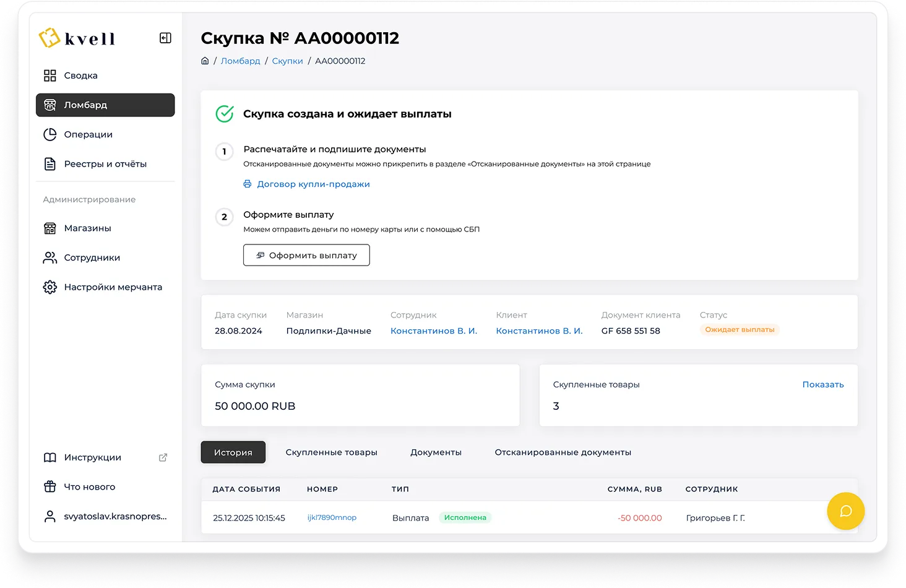Open Сводка dashboard in sidebar
Image resolution: width=906 pixels, height=588 pixels.
pos(80,76)
